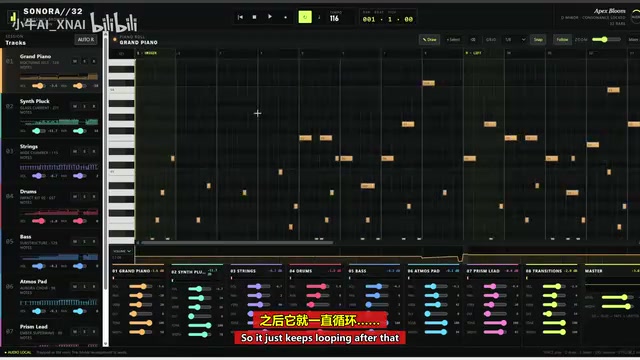Adjust the 06 Atmos Pad mixer volume slider
This screenshot has width=640, height=360.
point(436,287)
